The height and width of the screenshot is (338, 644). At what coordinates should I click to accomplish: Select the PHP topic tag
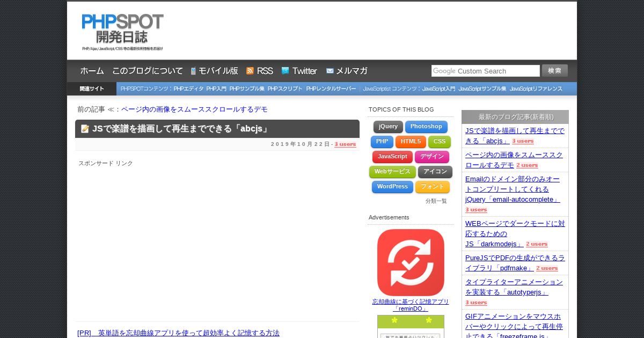click(382, 142)
